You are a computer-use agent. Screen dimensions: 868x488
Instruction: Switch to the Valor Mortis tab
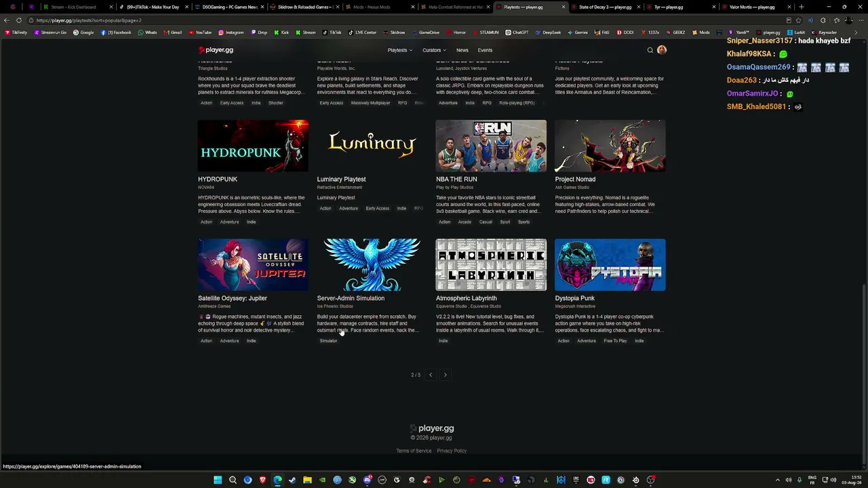pyautogui.click(x=755, y=7)
